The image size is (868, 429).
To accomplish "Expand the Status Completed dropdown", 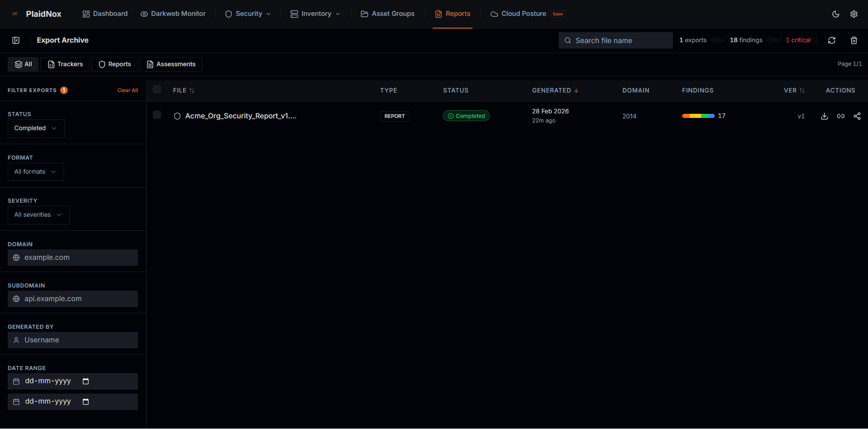I will point(36,128).
